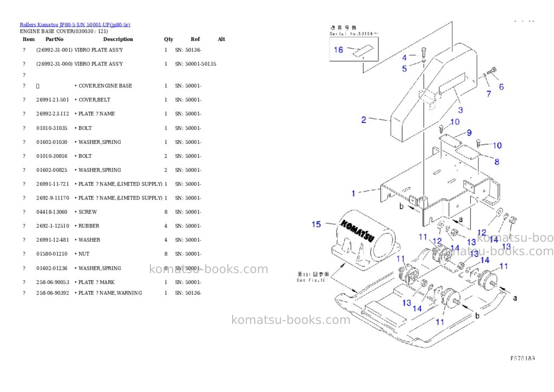Select part number 01602-01030

click(51, 142)
